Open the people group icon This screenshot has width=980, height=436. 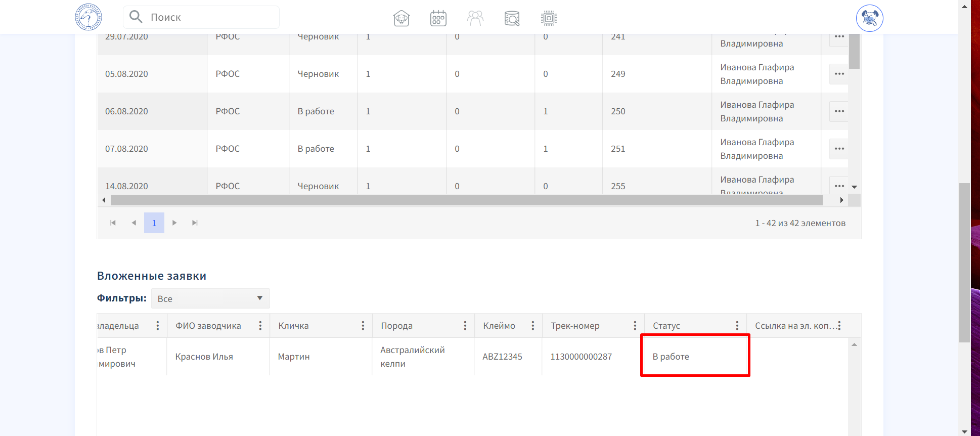click(475, 18)
